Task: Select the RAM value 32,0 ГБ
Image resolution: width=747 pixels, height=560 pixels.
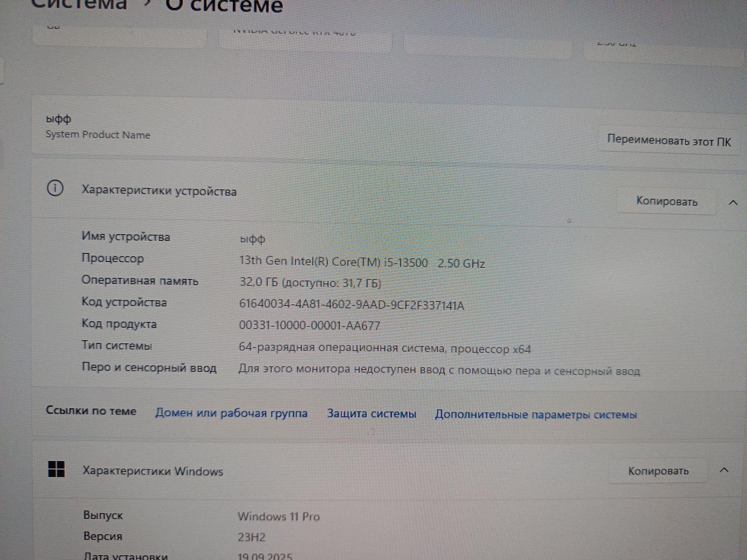Action: tap(310, 283)
